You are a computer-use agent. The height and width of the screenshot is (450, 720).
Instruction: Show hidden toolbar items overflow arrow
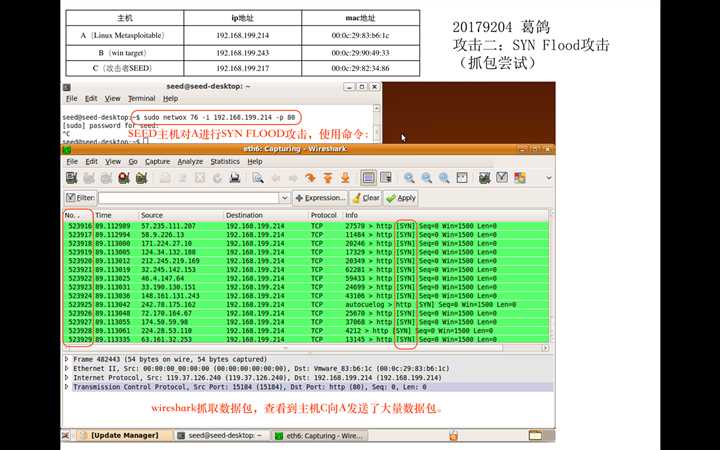click(x=549, y=178)
